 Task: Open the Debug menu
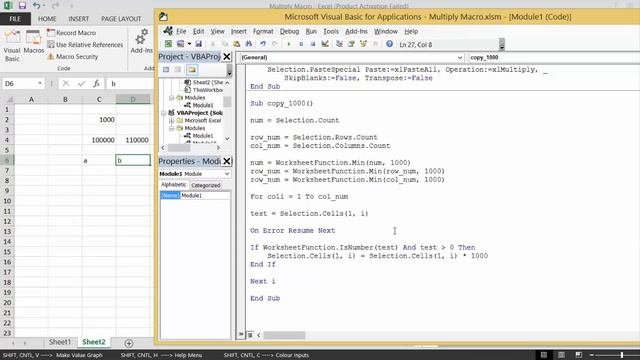tap(289, 31)
